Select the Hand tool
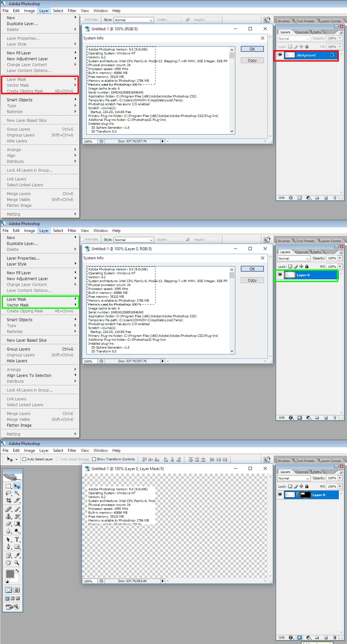The height and width of the screenshot is (644, 347). coord(9,563)
